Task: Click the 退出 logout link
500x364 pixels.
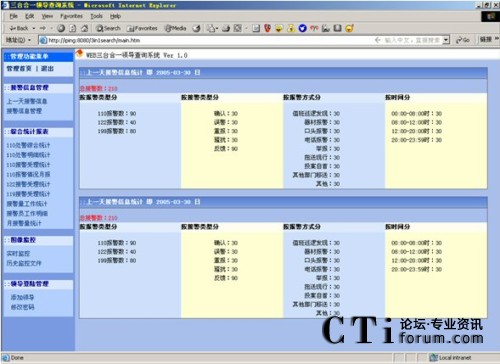Action: [47, 69]
